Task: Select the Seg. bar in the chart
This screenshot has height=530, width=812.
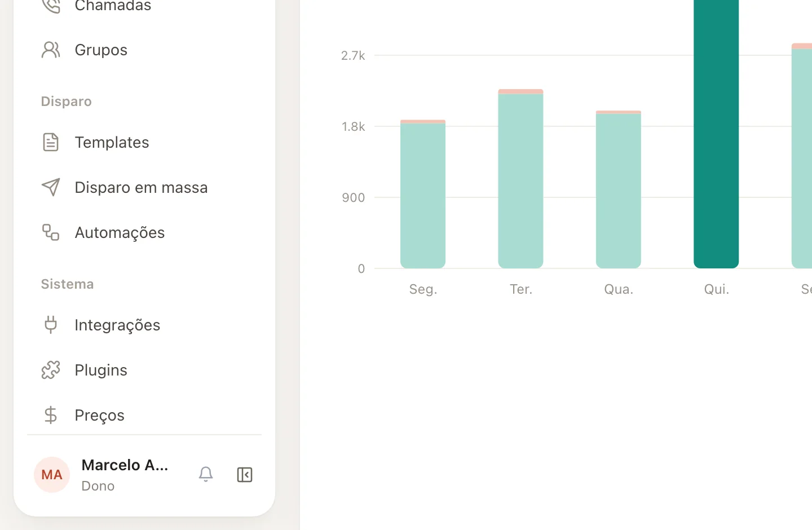Action: point(423,194)
